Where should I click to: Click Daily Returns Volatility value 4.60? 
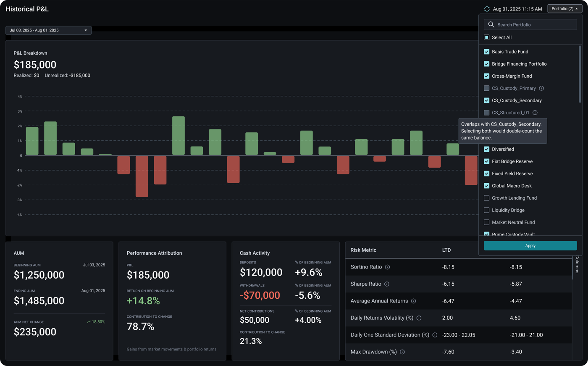point(515,318)
